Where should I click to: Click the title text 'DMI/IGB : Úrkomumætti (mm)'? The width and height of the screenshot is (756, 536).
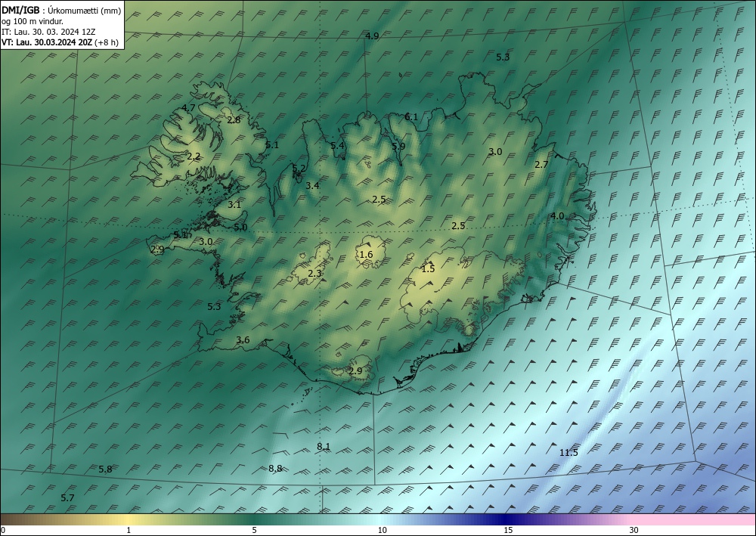point(61,11)
